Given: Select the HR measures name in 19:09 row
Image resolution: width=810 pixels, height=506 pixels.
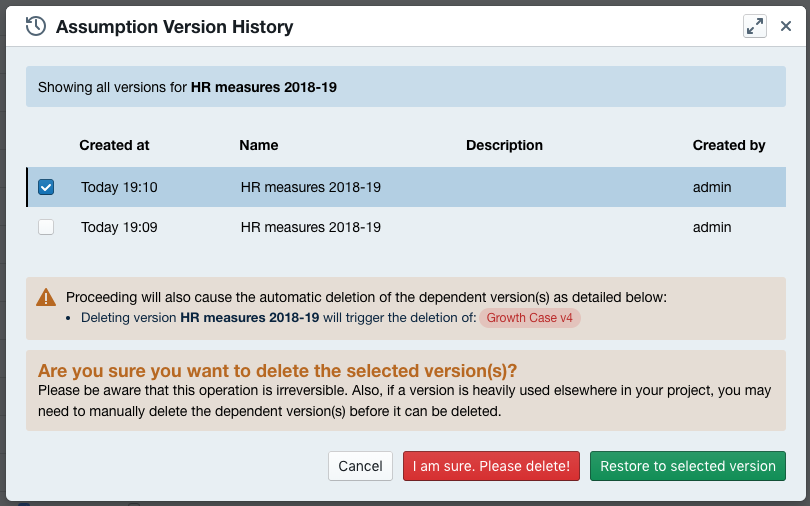Looking at the screenshot, I should click(310, 227).
